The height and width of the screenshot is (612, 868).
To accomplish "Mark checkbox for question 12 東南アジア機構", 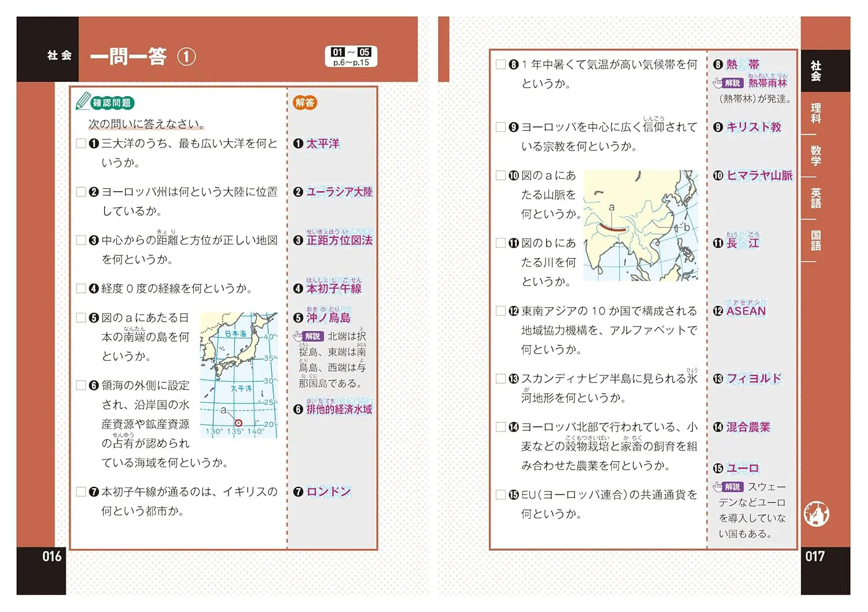I will [x=501, y=311].
